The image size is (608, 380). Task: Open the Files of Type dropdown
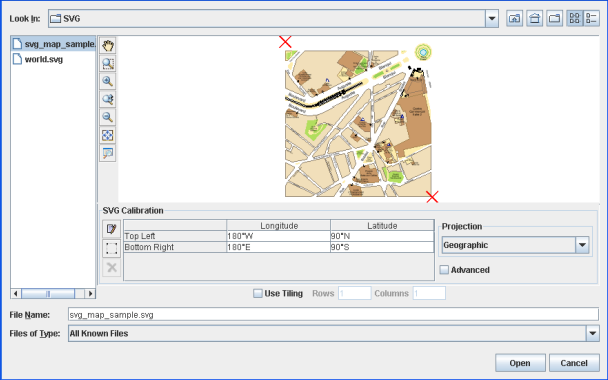click(x=592, y=333)
